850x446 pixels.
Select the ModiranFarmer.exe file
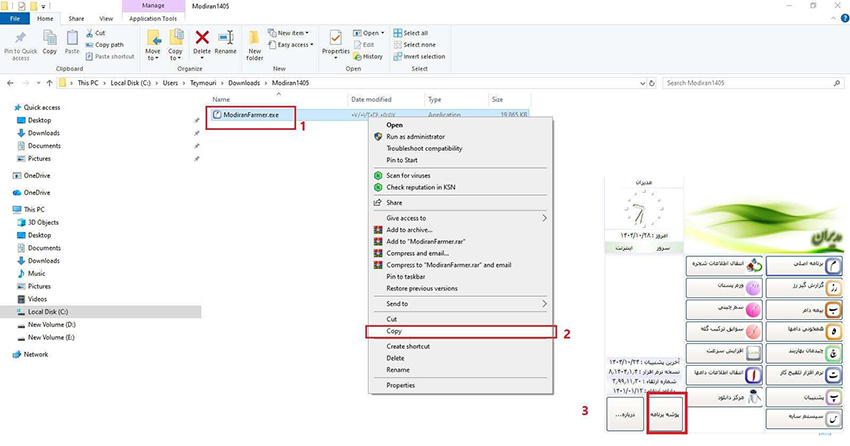click(251, 115)
